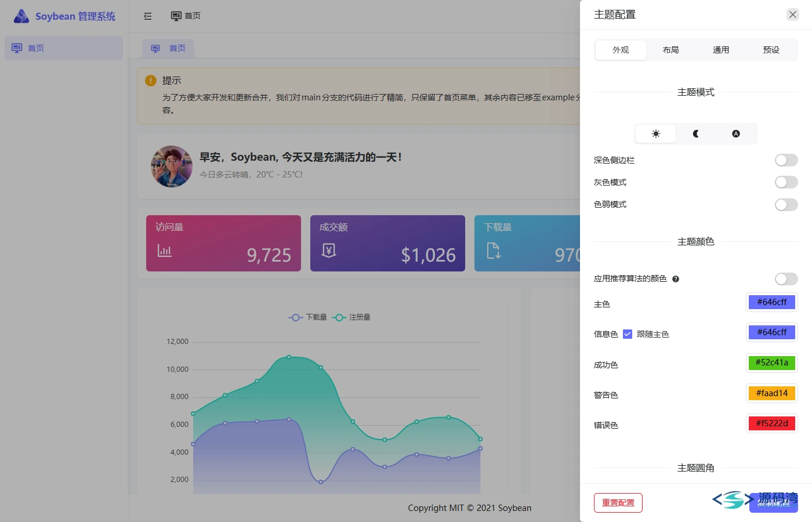812x522 pixels.
Task: Click the Soybean 管理系统 title text
Action: (75, 16)
